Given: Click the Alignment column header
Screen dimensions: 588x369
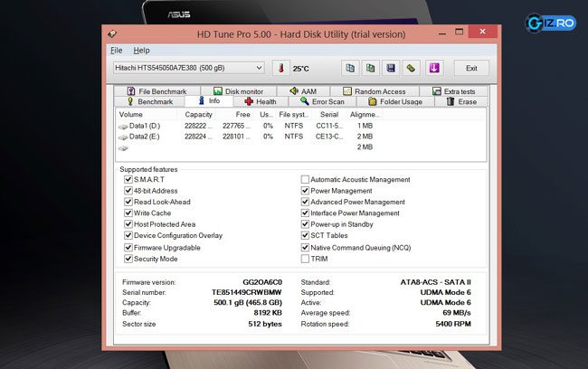Looking at the screenshot, I should (365, 114).
